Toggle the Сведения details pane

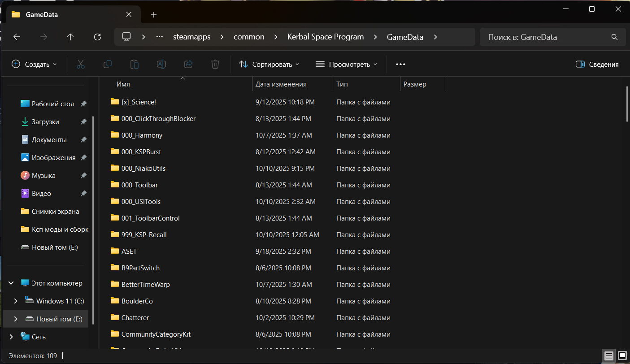point(597,64)
